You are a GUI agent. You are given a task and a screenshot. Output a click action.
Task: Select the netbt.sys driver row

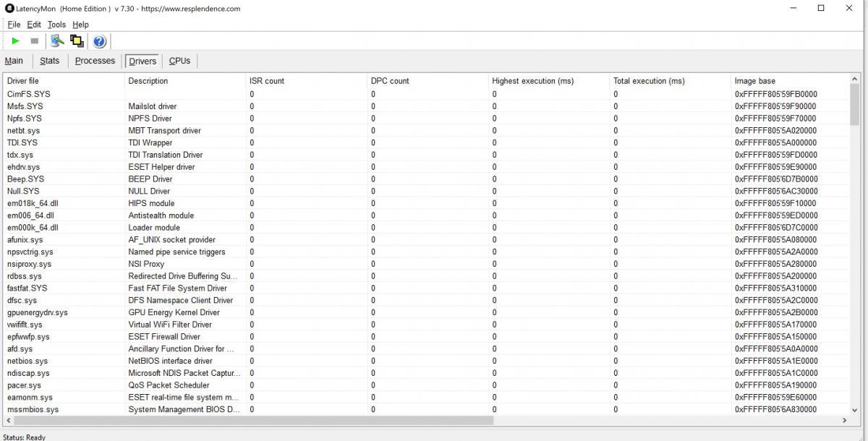coord(427,131)
